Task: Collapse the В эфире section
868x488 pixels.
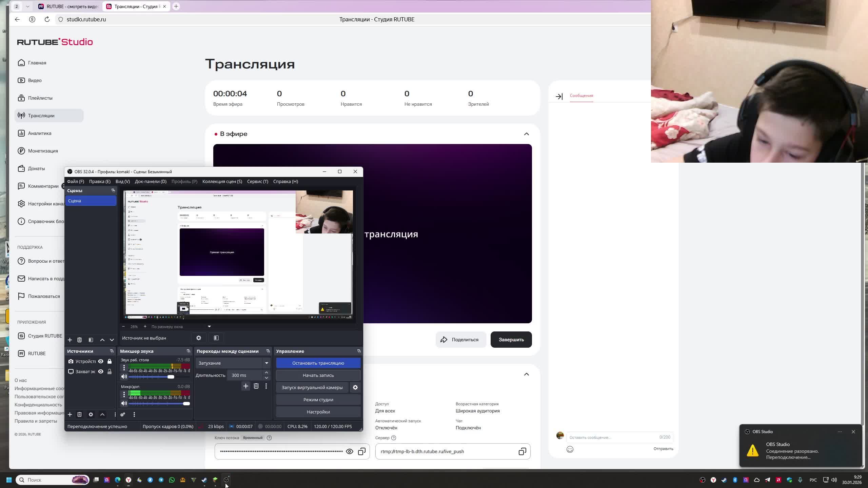Action: [526, 134]
